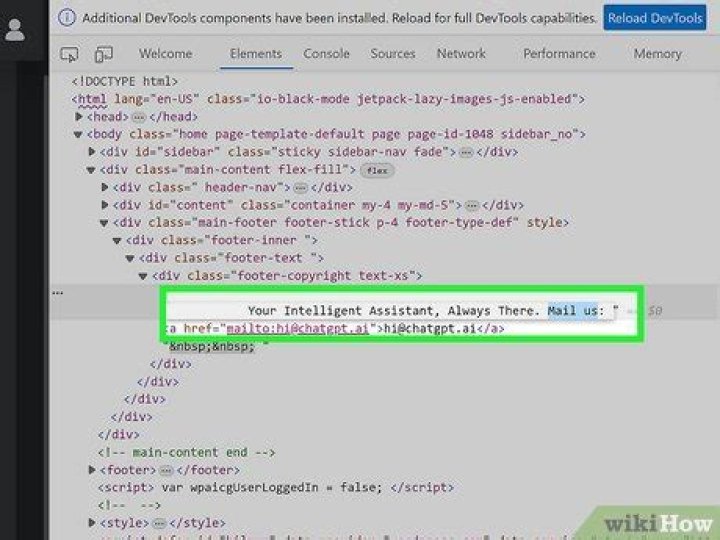Select the inspect element picker icon
Image resolution: width=720 pixels, height=540 pixels.
coord(69,54)
